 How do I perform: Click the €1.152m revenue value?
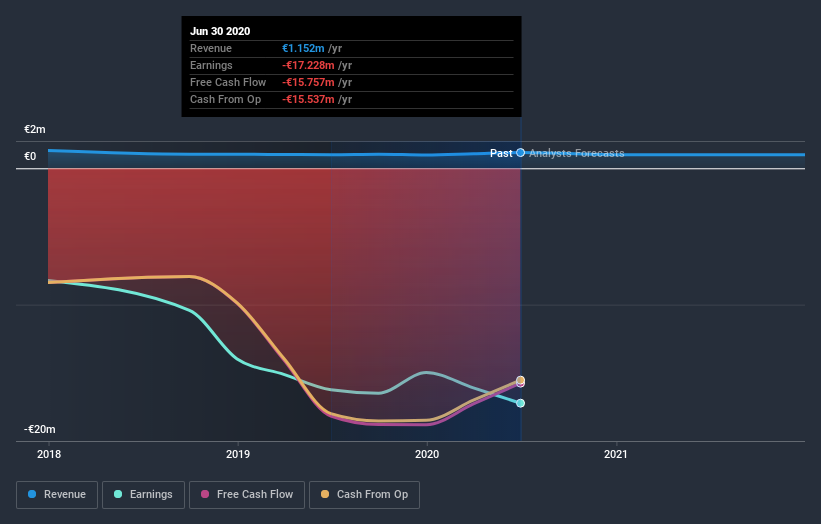point(303,48)
